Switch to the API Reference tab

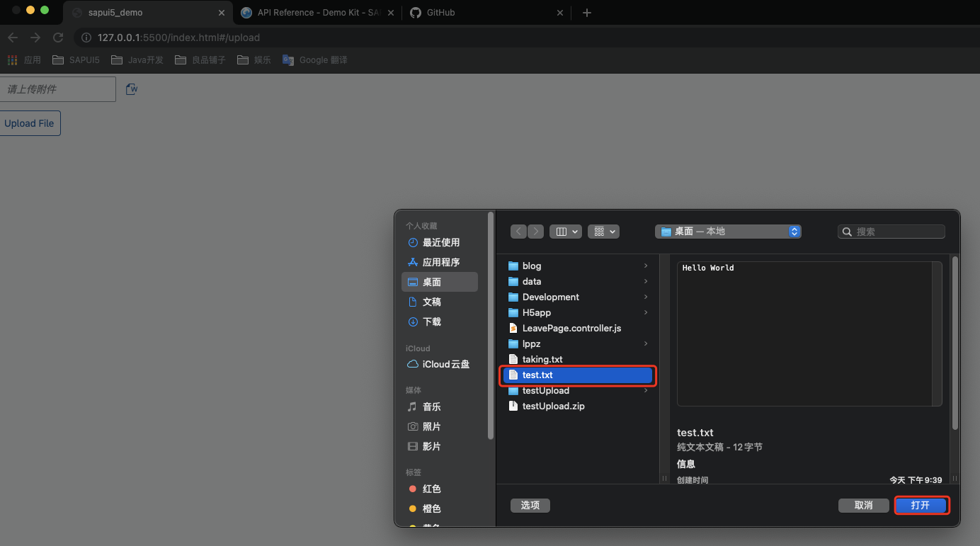pos(317,13)
